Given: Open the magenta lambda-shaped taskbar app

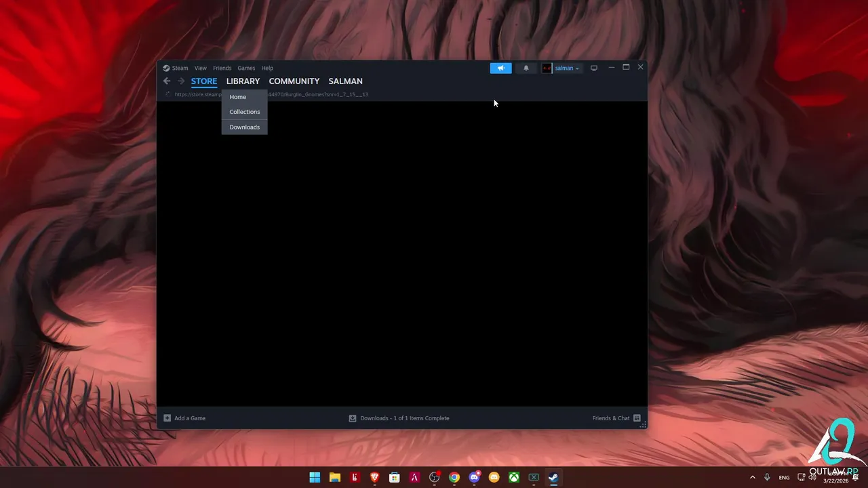Looking at the screenshot, I should [414, 477].
